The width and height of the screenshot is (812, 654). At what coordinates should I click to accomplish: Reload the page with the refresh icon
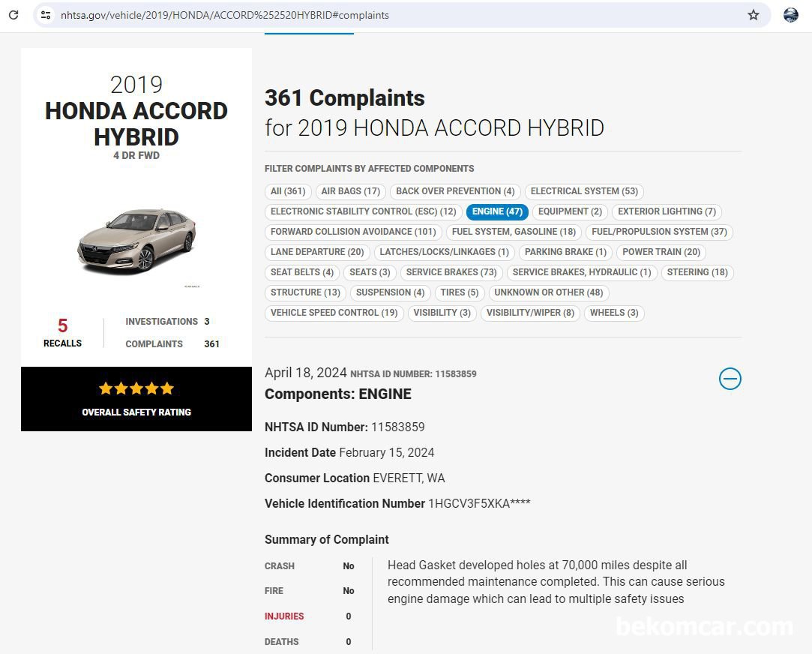[13, 15]
